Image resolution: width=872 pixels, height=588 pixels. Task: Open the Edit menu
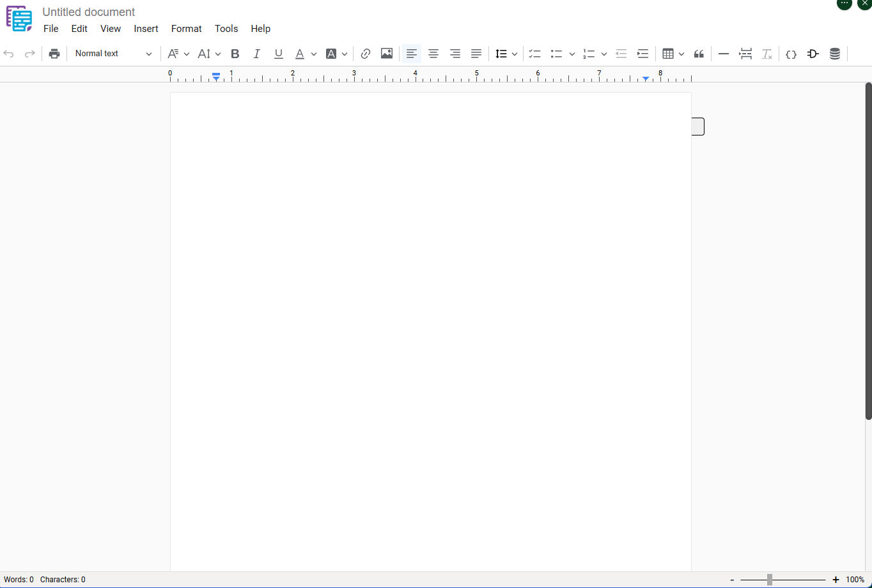tap(79, 29)
